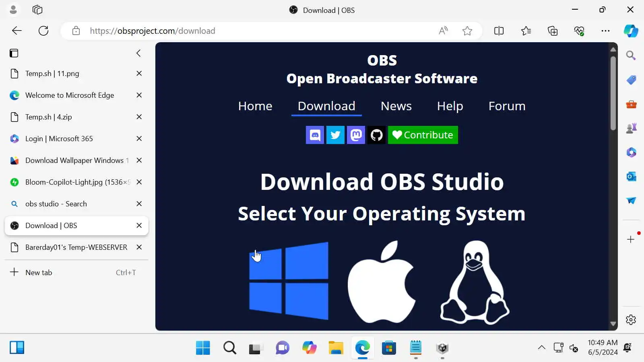Screen dimensions: 644x362
Task: Open sidebar Outlook icon
Action: pyautogui.click(x=631, y=176)
